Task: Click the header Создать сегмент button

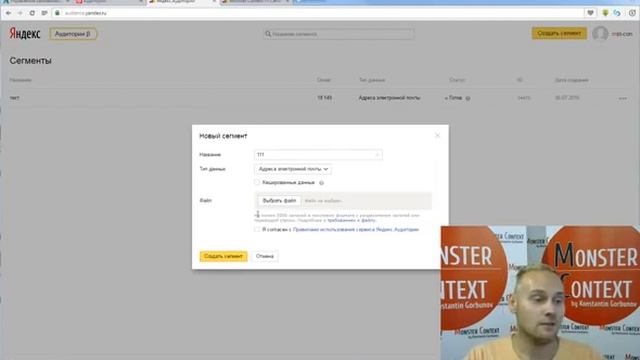Action: point(559,33)
